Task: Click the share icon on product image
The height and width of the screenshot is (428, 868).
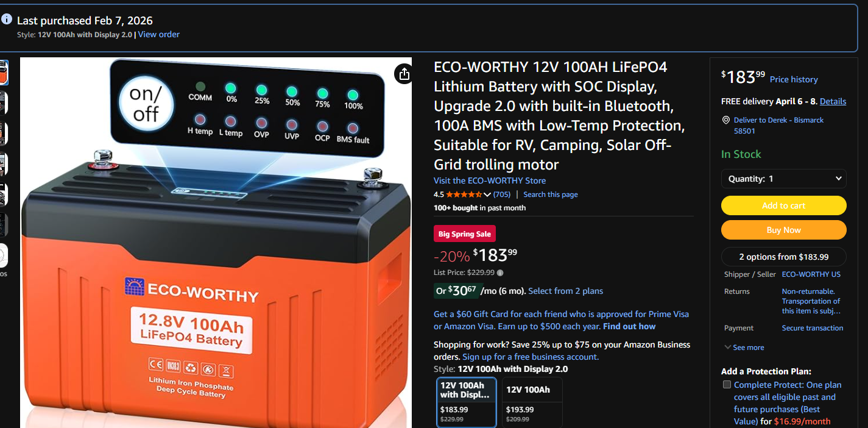Action: pos(404,74)
